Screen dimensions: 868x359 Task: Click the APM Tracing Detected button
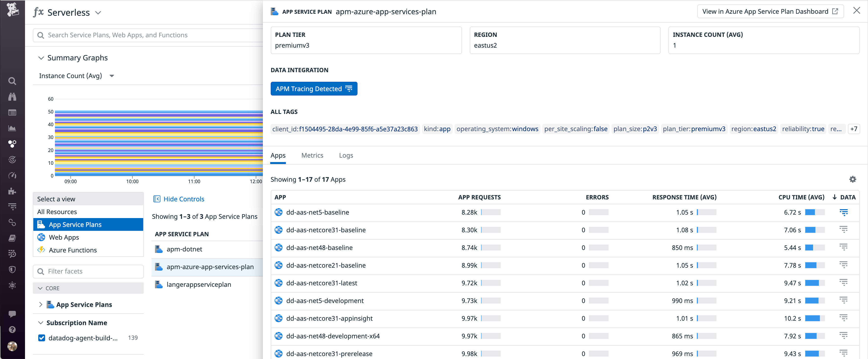click(314, 88)
